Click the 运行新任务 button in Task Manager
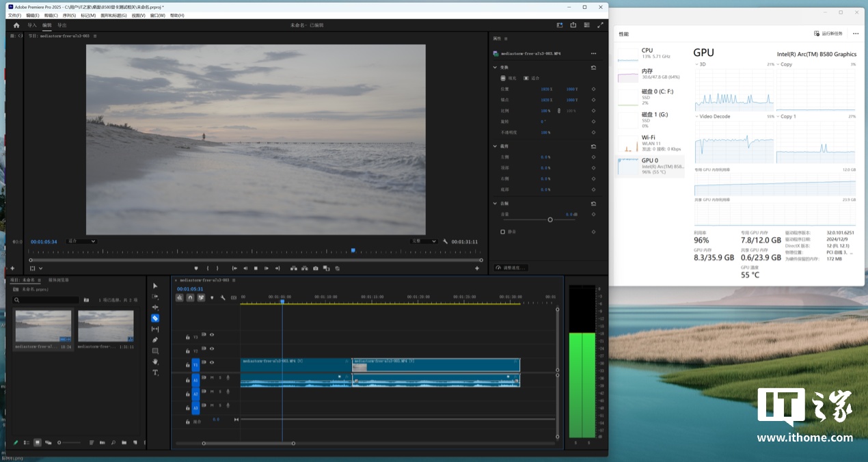Viewport: 868px width, 462px height. click(x=828, y=33)
